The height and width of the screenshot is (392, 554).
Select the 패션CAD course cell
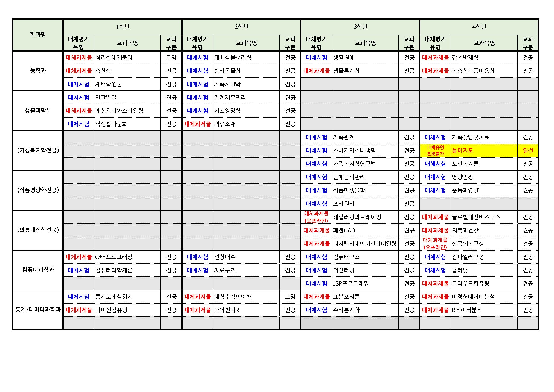point(365,230)
